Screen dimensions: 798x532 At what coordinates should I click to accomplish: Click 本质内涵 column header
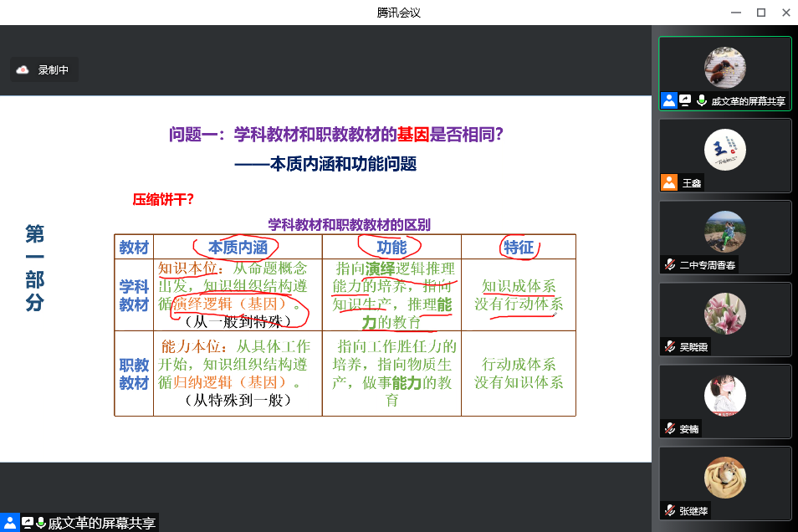tap(238, 248)
